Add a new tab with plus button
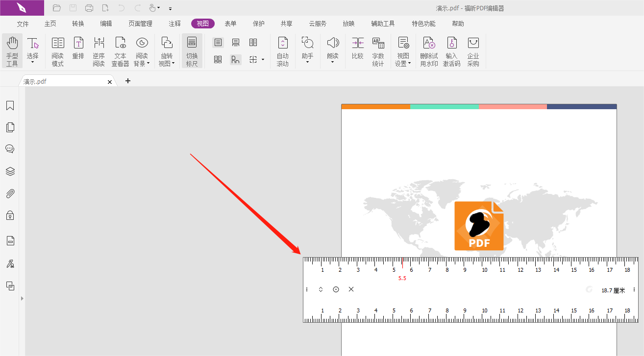This screenshot has height=356, width=644. click(128, 81)
